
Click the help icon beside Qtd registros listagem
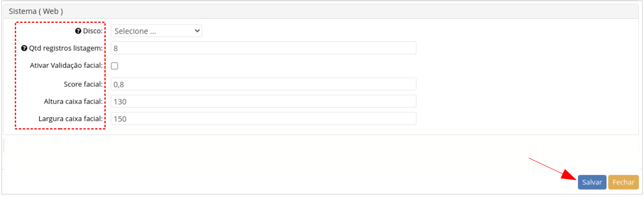24,48
